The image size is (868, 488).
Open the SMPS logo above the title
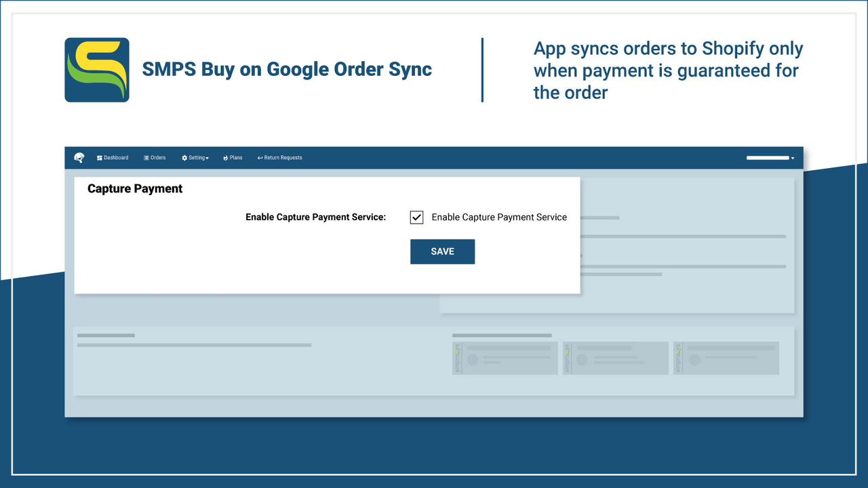96,69
